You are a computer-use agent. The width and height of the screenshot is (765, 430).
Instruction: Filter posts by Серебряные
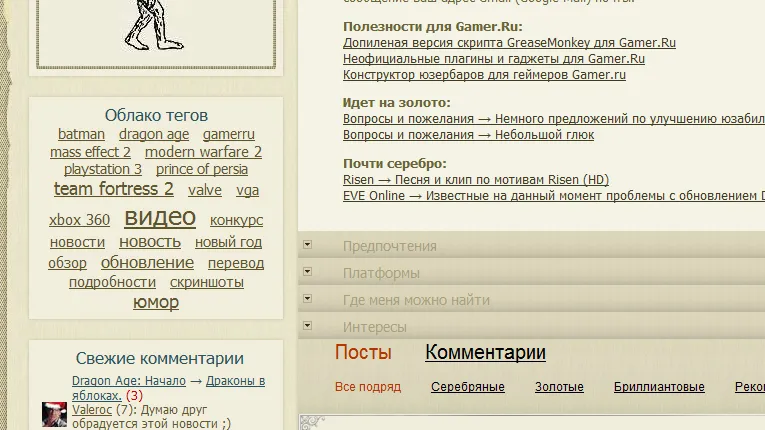tap(467, 387)
